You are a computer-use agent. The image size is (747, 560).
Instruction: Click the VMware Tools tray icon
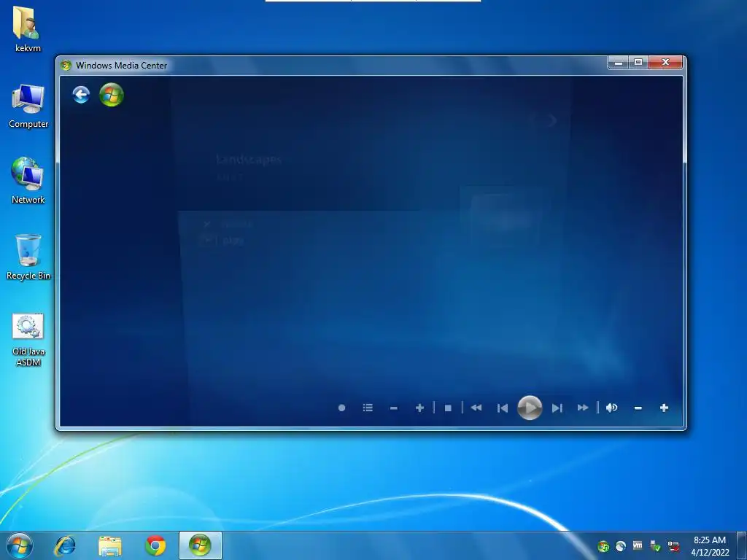pos(638,545)
